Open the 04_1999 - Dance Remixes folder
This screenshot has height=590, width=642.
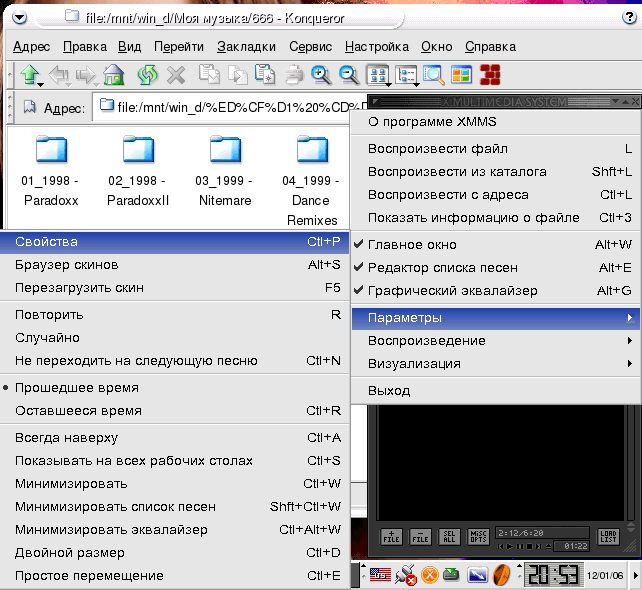[312, 180]
